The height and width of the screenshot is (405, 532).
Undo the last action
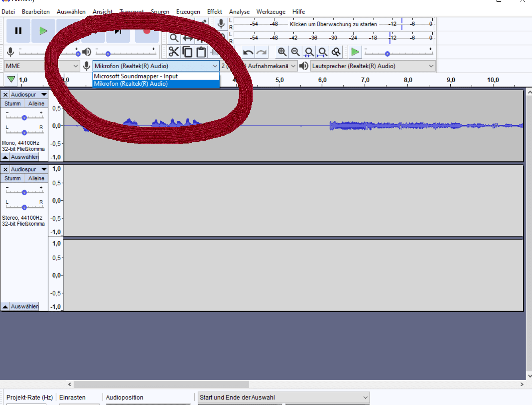point(248,52)
